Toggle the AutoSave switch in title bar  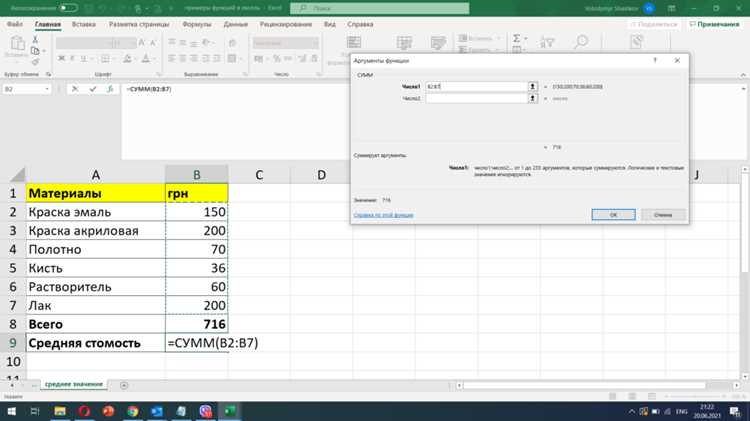(68, 8)
